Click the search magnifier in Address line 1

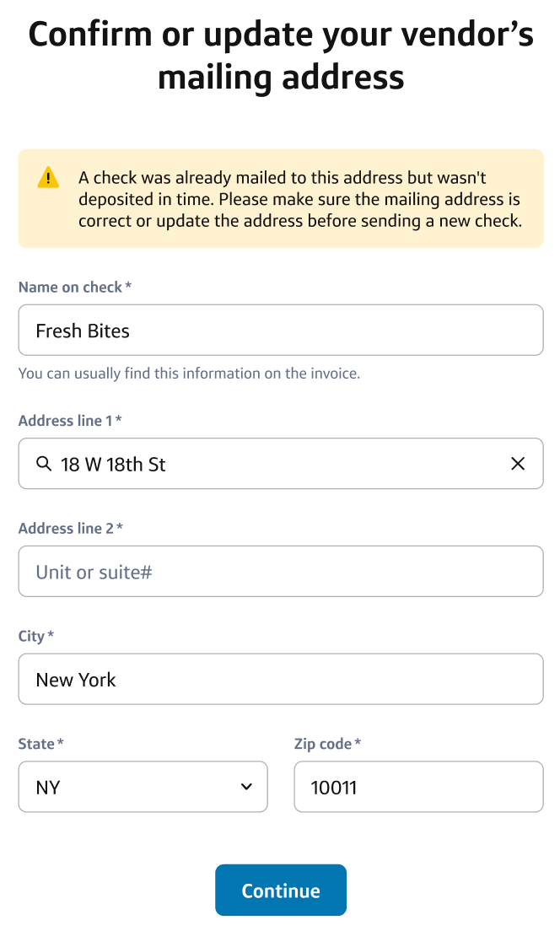[44, 464]
